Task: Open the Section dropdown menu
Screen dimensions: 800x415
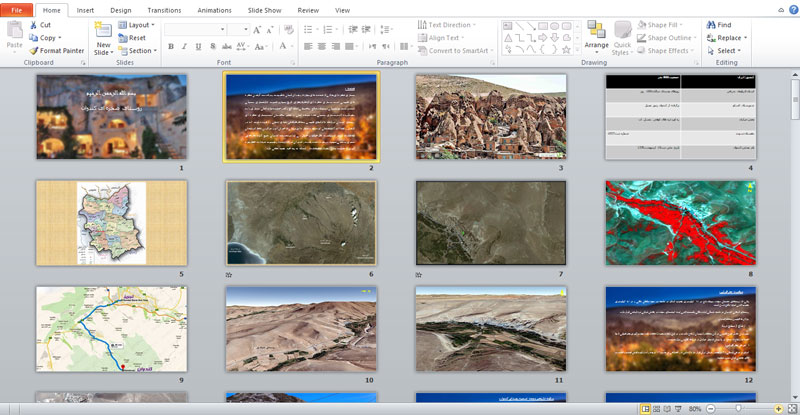Action: pyautogui.click(x=139, y=50)
